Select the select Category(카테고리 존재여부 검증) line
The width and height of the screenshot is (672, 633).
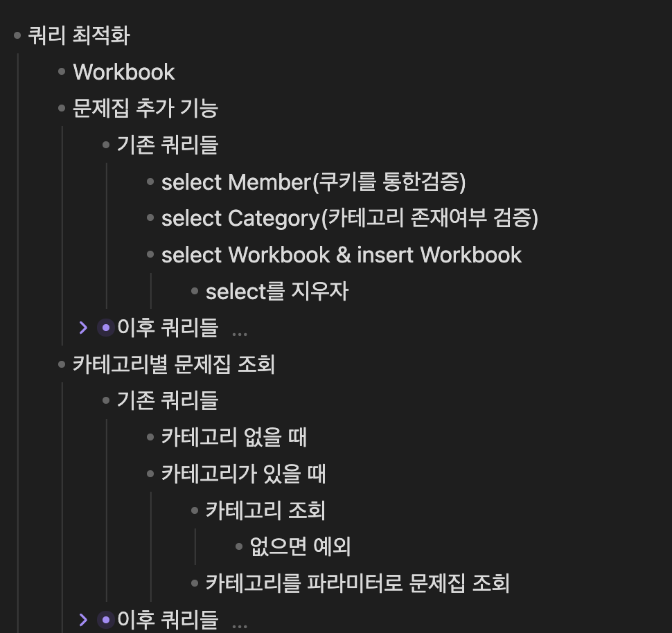click(x=350, y=218)
